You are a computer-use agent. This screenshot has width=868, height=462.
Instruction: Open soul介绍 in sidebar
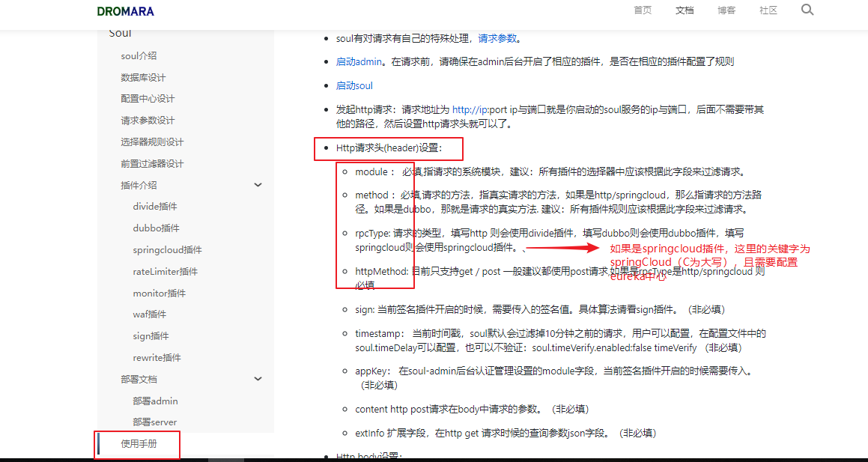(139, 56)
